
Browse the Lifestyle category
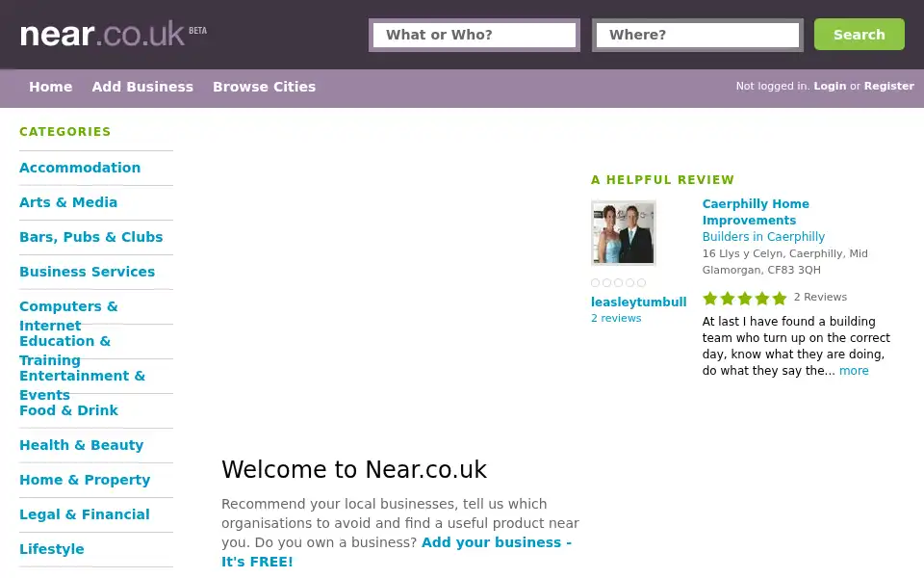click(52, 549)
